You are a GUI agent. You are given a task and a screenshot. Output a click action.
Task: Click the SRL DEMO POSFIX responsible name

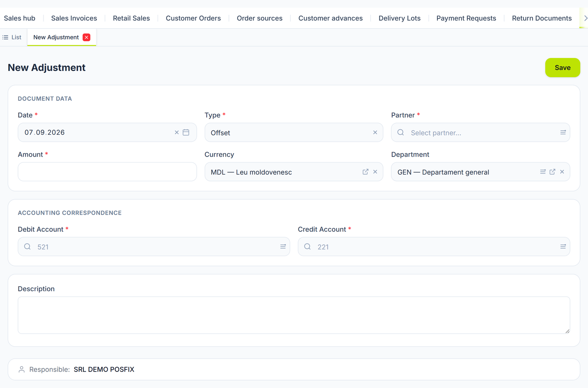coord(104,369)
